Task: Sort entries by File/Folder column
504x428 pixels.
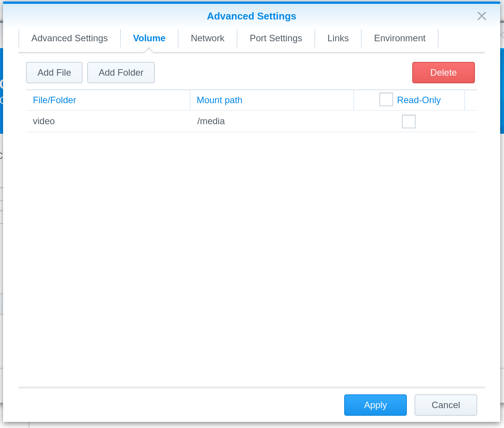Action: (54, 100)
